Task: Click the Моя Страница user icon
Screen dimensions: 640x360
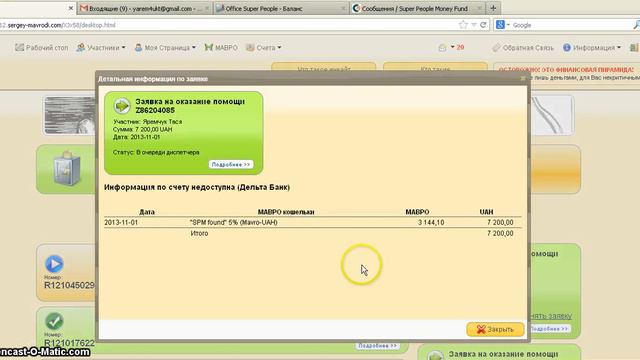Action: 138,48
